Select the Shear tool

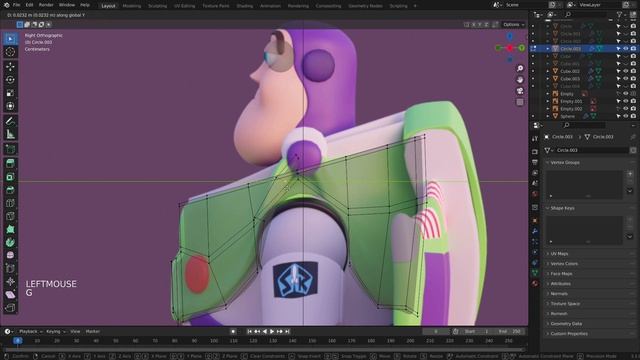point(10,294)
